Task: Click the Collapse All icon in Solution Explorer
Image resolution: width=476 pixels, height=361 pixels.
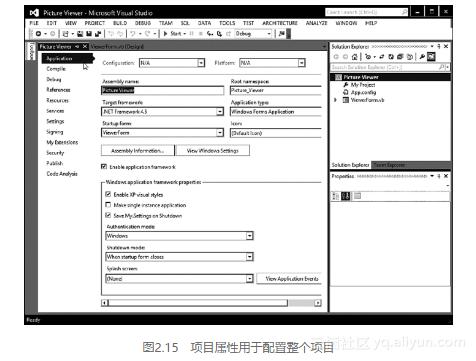Action: click(x=400, y=57)
